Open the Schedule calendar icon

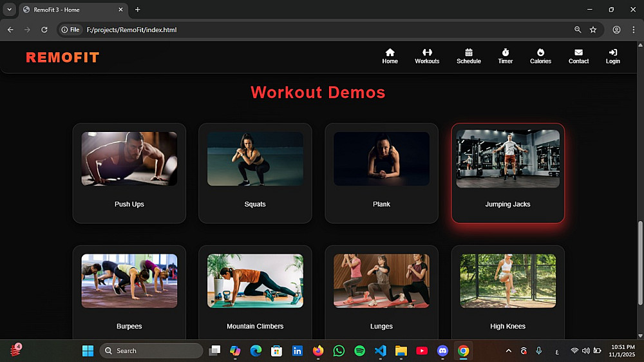coord(469,53)
